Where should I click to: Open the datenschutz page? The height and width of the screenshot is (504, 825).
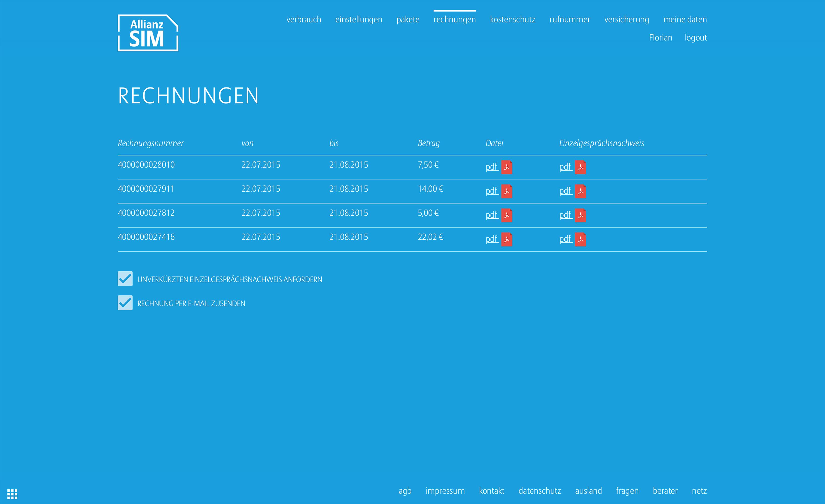tap(540, 491)
